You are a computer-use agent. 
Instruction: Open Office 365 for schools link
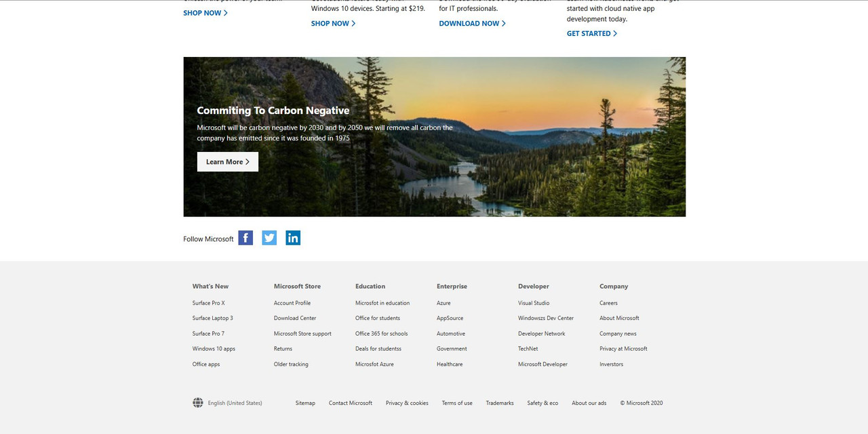point(382,334)
